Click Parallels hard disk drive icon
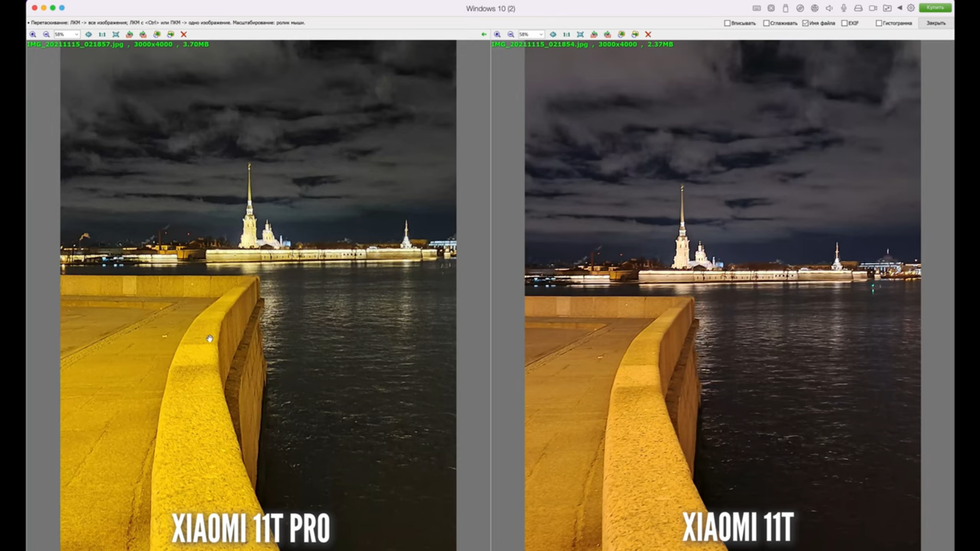The image size is (980, 551). pyautogui.click(x=859, y=8)
